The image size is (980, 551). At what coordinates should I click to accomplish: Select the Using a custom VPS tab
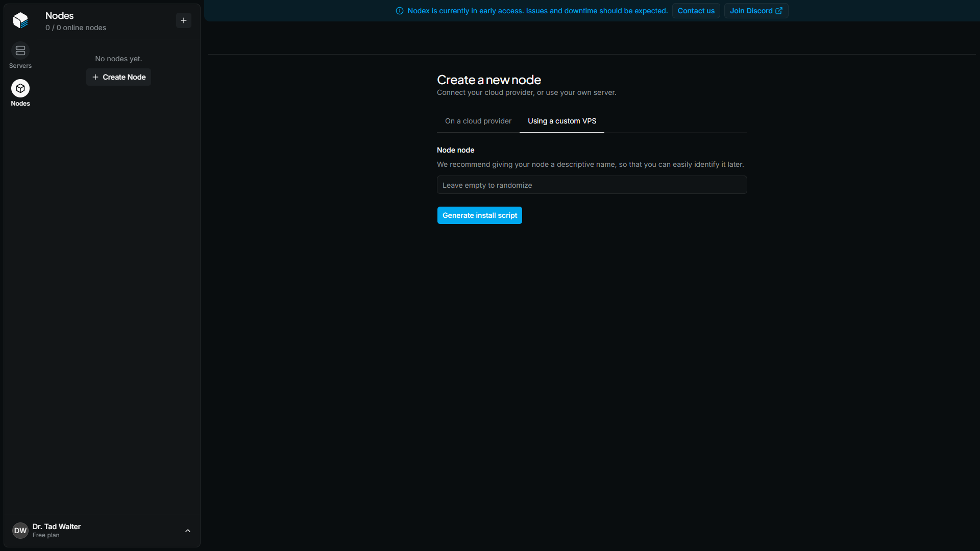pyautogui.click(x=562, y=121)
